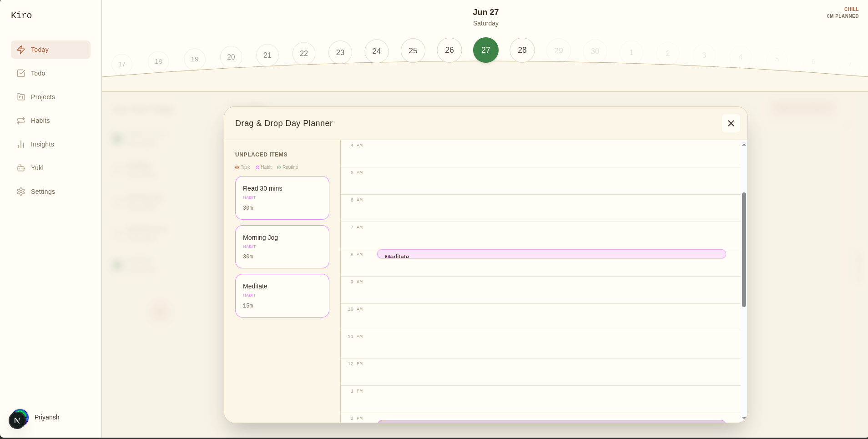Click the Meditate unplaced habit card
This screenshot has height=439, width=868.
282,296
